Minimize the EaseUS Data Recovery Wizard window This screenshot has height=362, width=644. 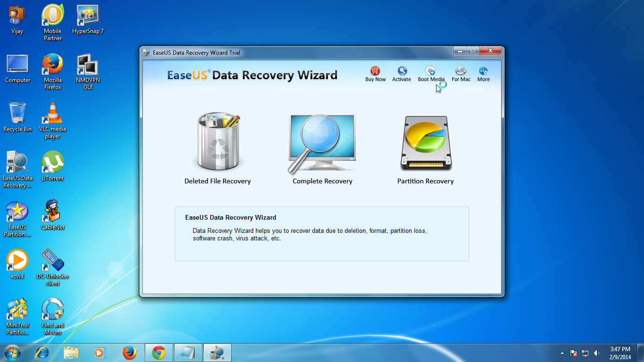point(459,50)
